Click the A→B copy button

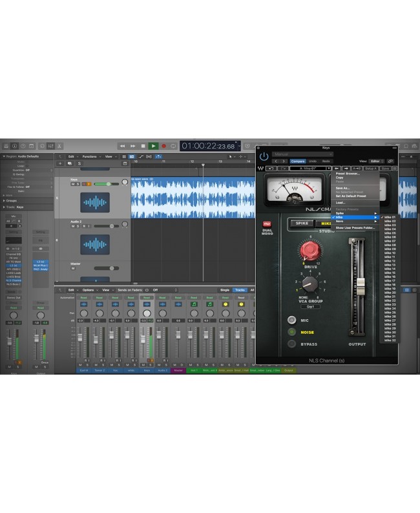point(357,169)
